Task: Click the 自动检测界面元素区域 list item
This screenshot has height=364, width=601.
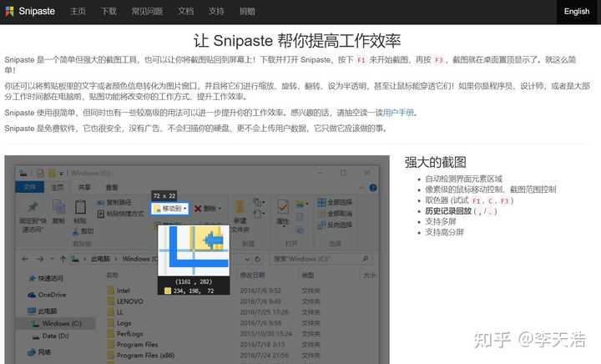Action: pos(464,179)
